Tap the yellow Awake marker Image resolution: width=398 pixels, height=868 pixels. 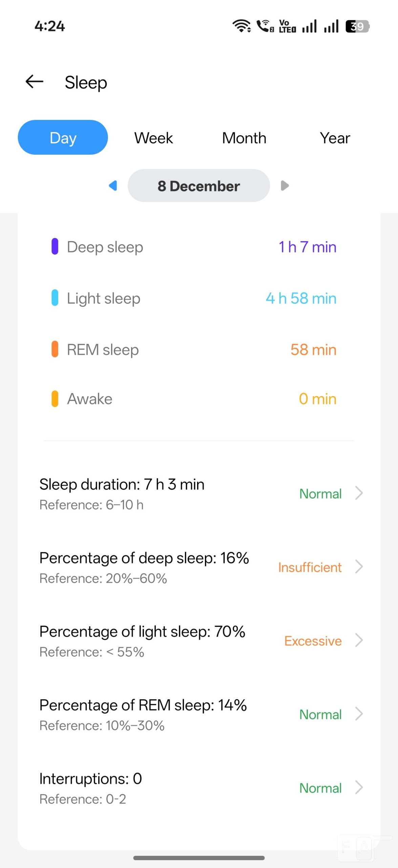[55, 399]
